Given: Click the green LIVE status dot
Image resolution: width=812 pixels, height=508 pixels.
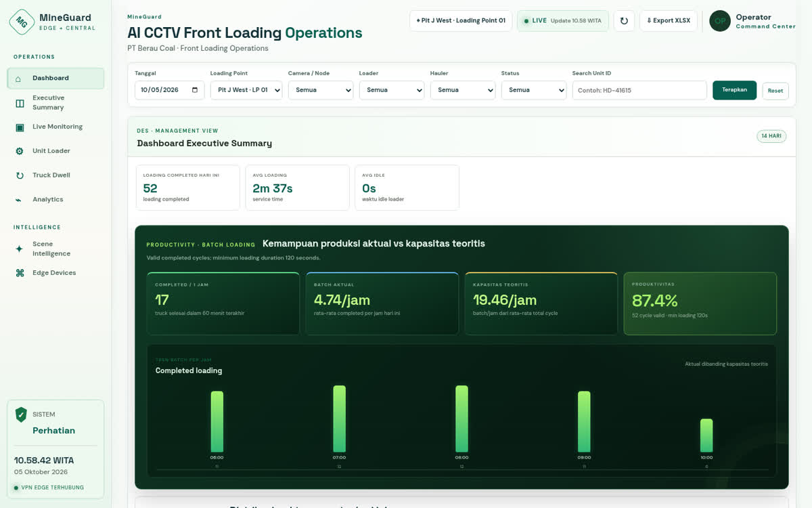Looking at the screenshot, I should click(526, 21).
